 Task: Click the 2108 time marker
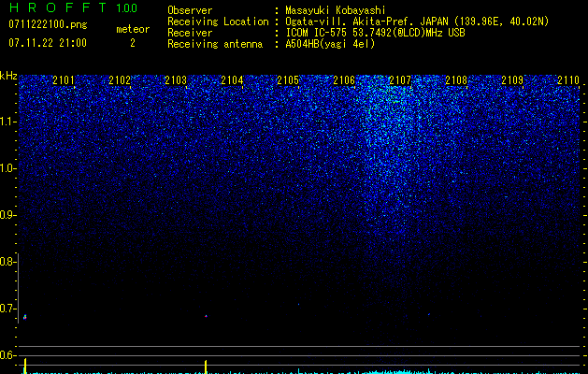456,79
